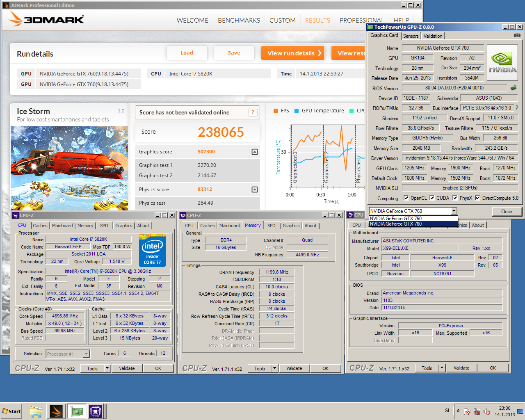Open the Action Center flag tray icon
Image resolution: width=525 pixels, height=420 pixels.
(467, 411)
